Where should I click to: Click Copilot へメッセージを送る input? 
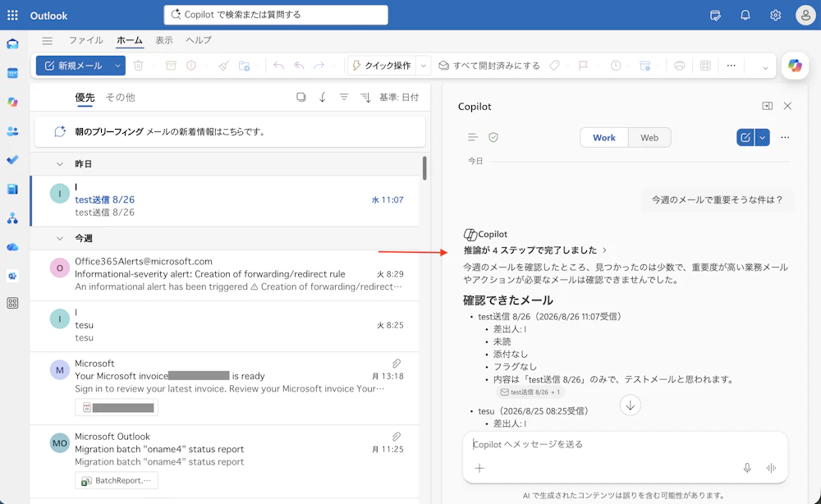(x=625, y=444)
